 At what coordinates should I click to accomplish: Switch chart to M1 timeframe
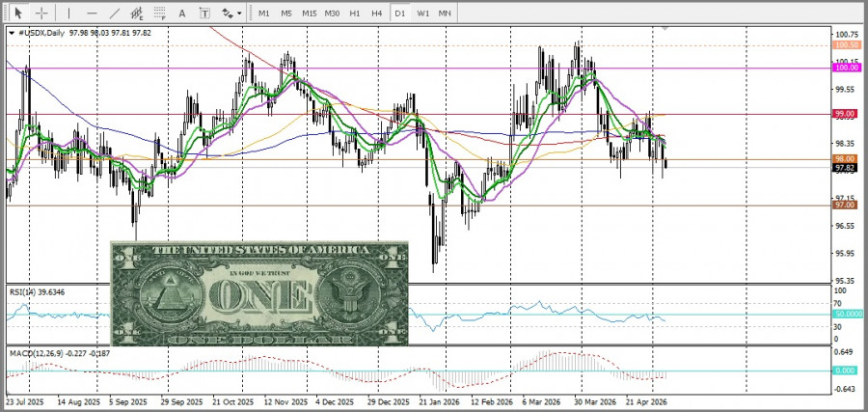(x=264, y=13)
